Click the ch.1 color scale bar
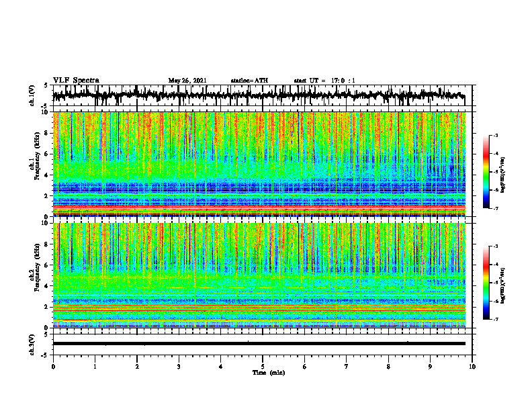 pos(486,171)
